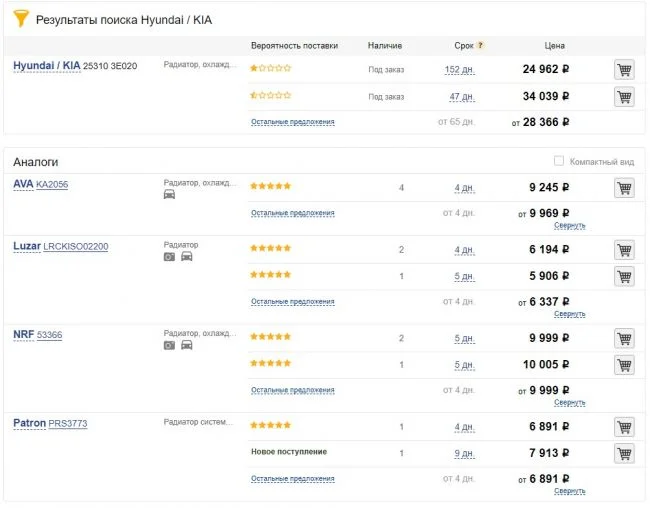This screenshot has height=508, width=650.
Task: Open the Hyundai / KIA brand link
Action: click(x=46, y=66)
